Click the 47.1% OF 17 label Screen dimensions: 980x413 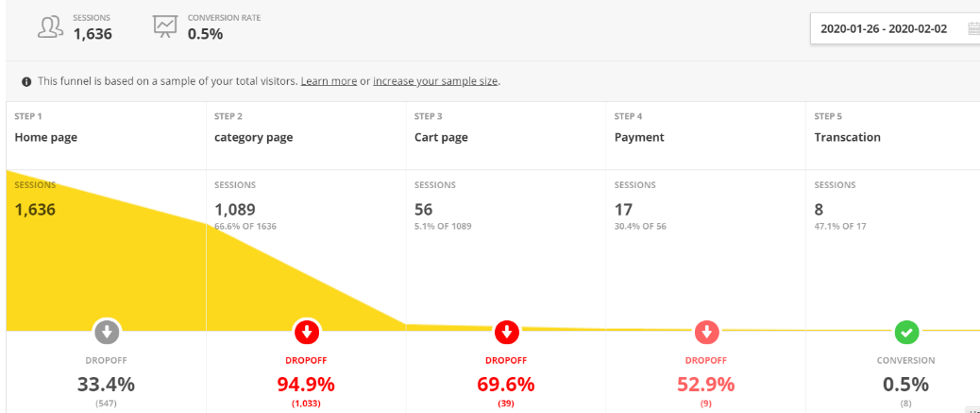(840, 227)
